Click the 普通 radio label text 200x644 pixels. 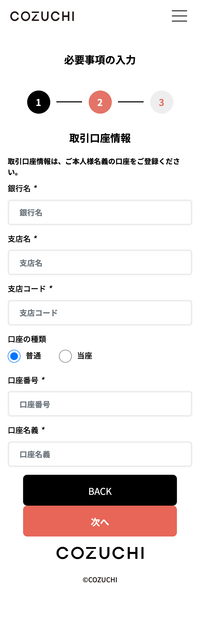pyautogui.click(x=33, y=356)
